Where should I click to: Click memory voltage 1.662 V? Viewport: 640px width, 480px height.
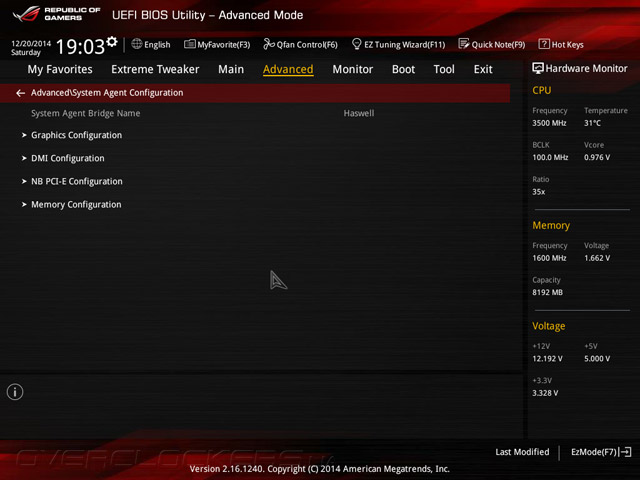597,258
